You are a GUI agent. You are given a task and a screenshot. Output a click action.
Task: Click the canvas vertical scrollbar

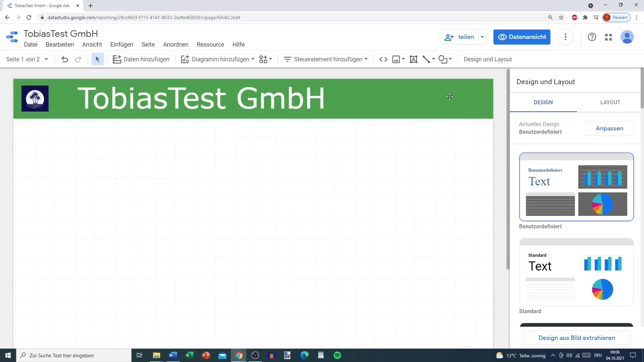pos(508,169)
